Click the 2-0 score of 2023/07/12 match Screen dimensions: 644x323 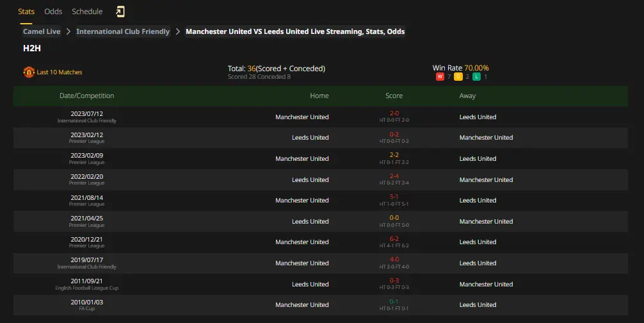[394, 113]
